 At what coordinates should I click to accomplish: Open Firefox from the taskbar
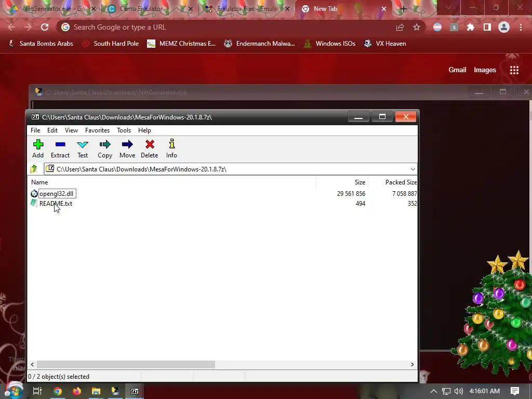[x=77, y=391]
